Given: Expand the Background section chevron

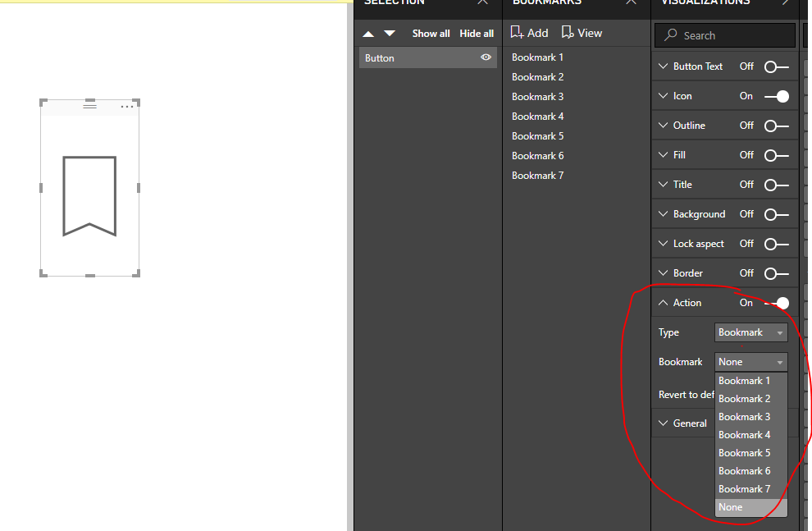Looking at the screenshot, I should tap(663, 214).
